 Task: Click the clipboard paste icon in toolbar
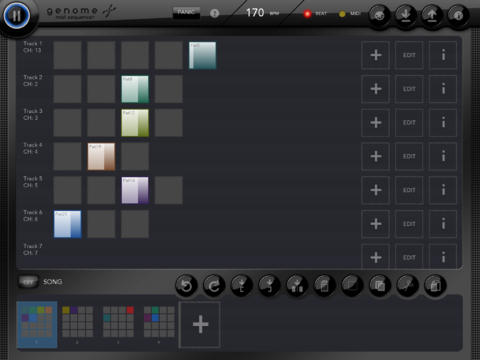435,285
